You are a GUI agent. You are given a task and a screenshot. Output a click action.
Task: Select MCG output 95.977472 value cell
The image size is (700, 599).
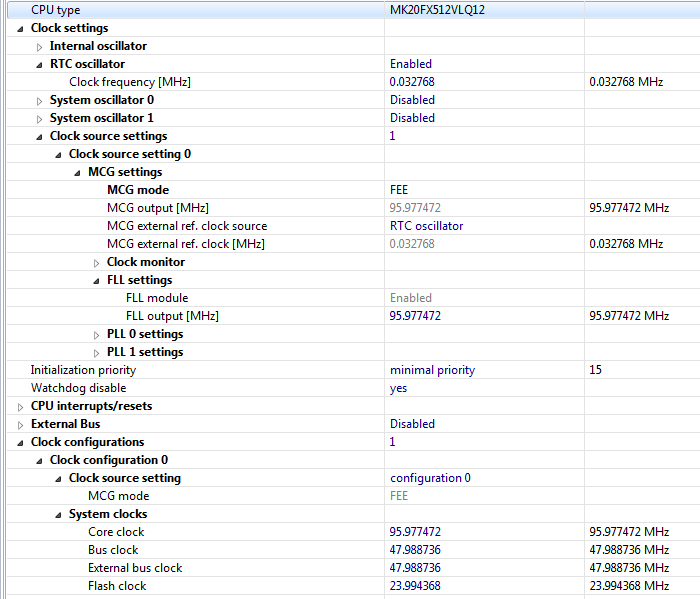(415, 208)
